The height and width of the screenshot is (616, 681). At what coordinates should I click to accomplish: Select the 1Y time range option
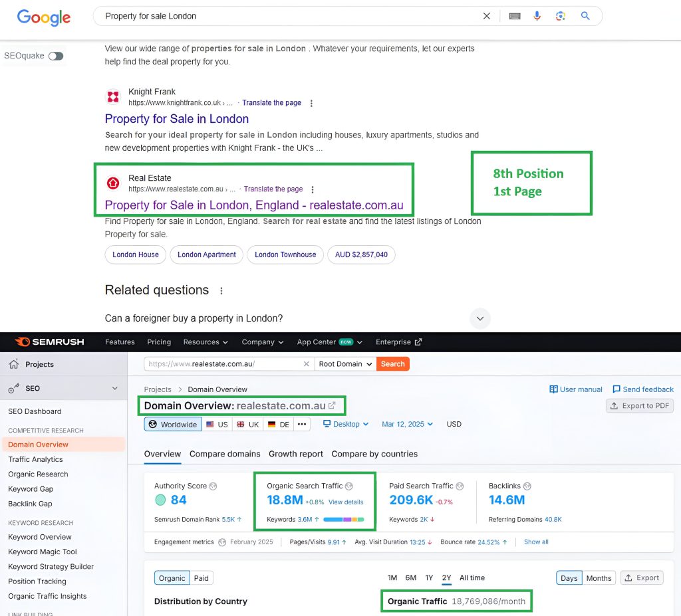tap(429, 577)
